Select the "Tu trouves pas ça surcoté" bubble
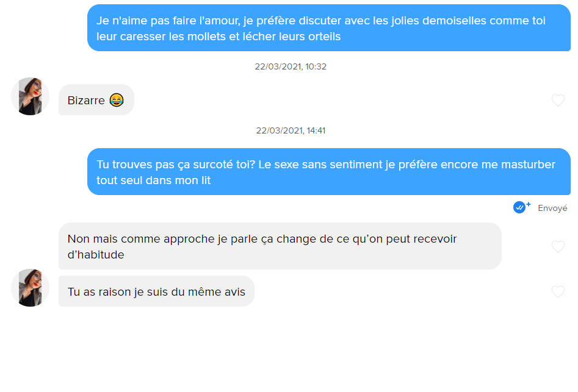The image size is (578, 392). coord(329,172)
